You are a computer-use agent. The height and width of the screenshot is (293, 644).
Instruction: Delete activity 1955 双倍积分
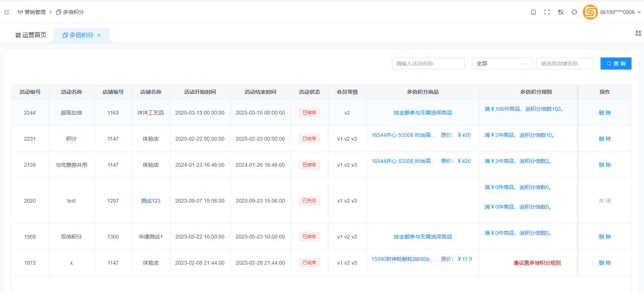coord(605,237)
